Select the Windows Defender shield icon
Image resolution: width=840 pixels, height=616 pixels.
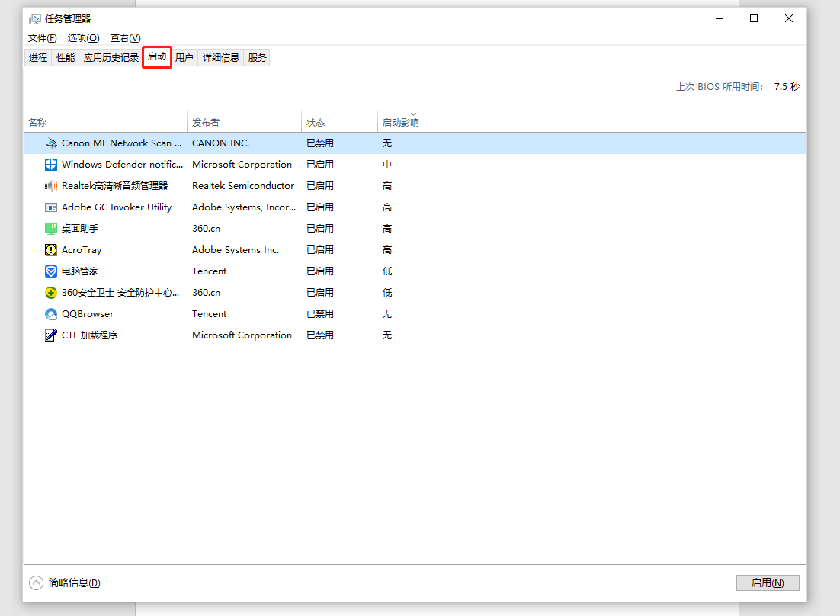[x=51, y=165]
